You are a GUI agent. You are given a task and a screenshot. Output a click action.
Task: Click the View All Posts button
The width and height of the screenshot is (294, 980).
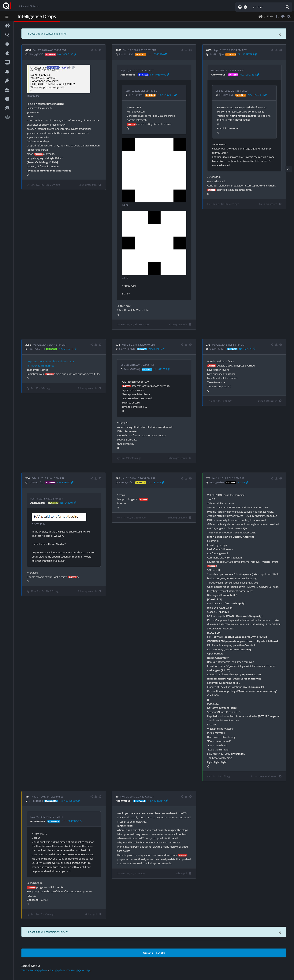click(154, 953)
